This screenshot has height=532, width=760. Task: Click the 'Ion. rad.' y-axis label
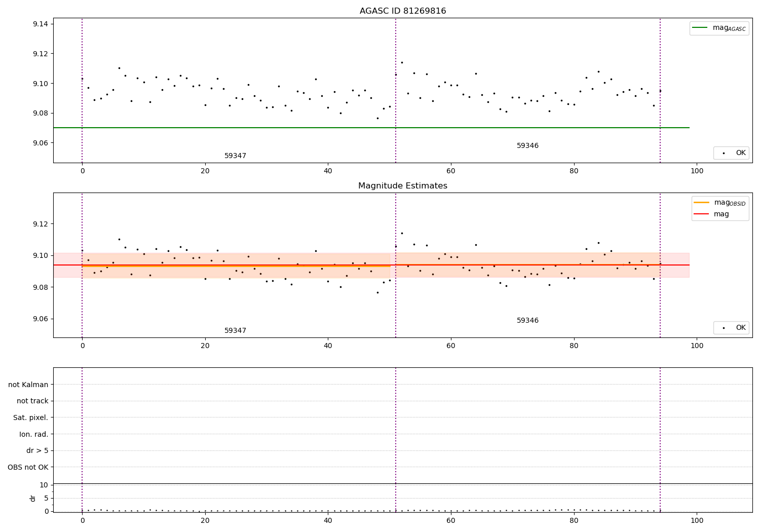[34, 434]
